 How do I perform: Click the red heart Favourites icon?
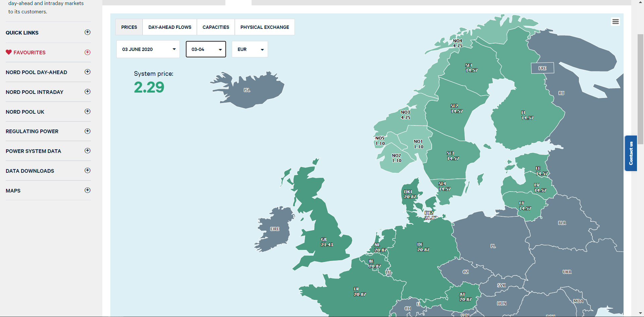tap(9, 52)
